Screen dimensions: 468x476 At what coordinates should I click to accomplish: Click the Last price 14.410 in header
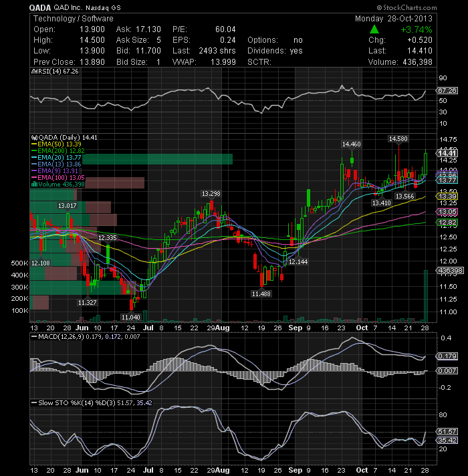[x=420, y=51]
